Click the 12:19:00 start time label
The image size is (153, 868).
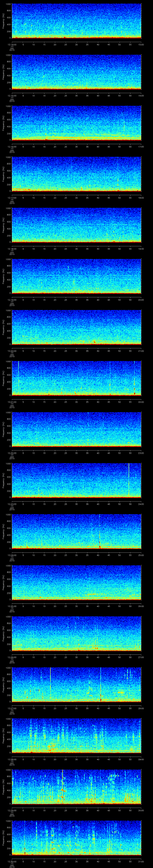click(x=12, y=300)
